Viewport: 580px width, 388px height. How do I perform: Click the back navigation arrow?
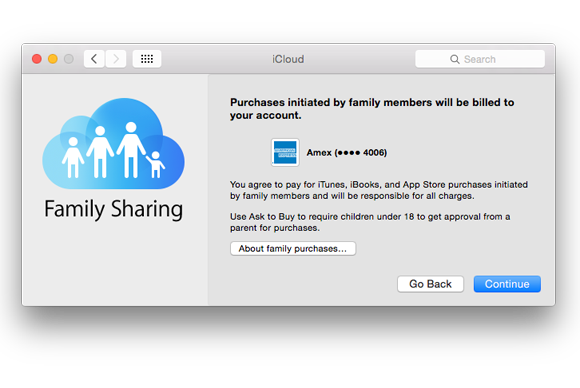pyautogui.click(x=94, y=59)
